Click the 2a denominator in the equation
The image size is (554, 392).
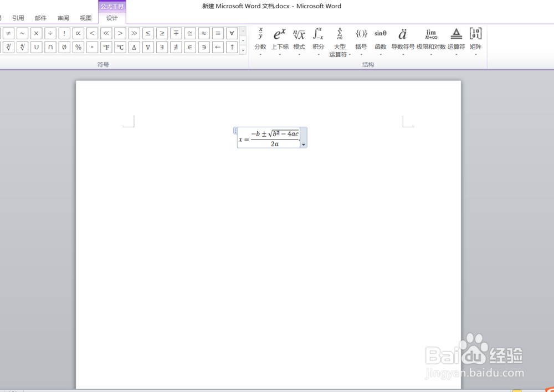coord(275,144)
